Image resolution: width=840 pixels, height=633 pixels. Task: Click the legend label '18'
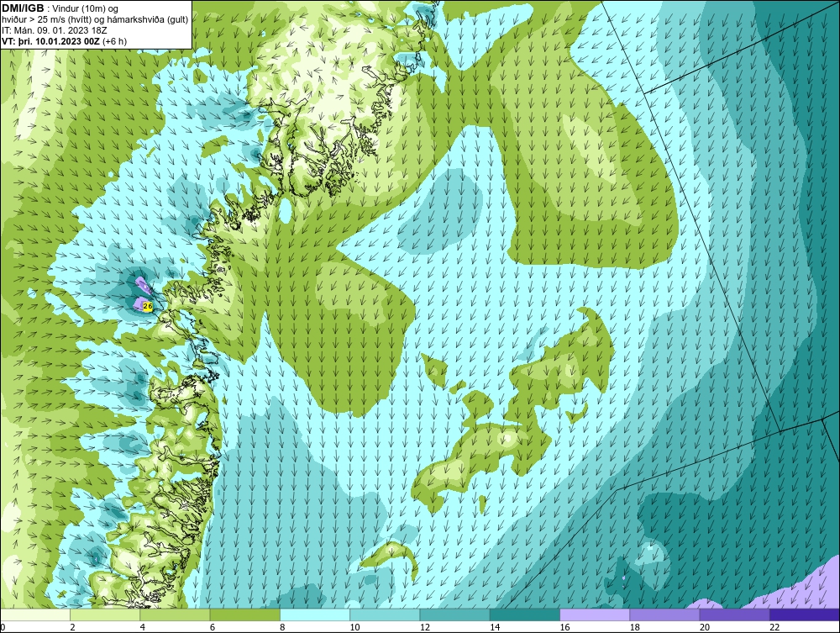click(635, 628)
